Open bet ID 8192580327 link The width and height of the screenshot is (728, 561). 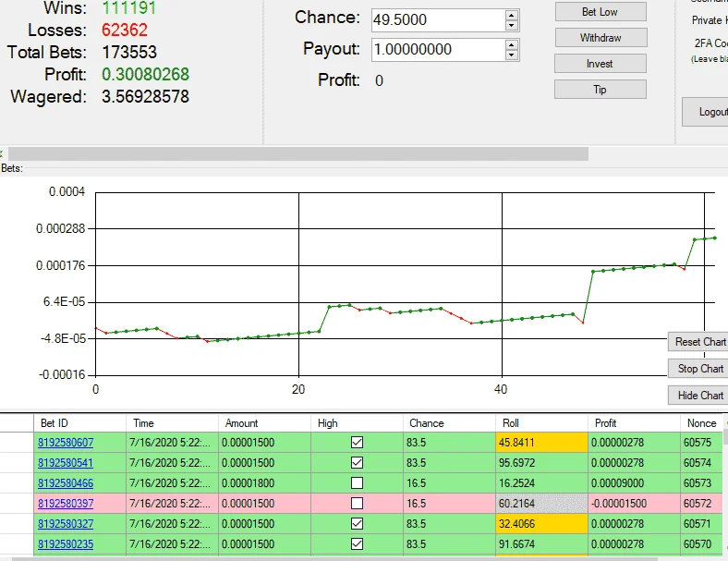click(x=66, y=524)
